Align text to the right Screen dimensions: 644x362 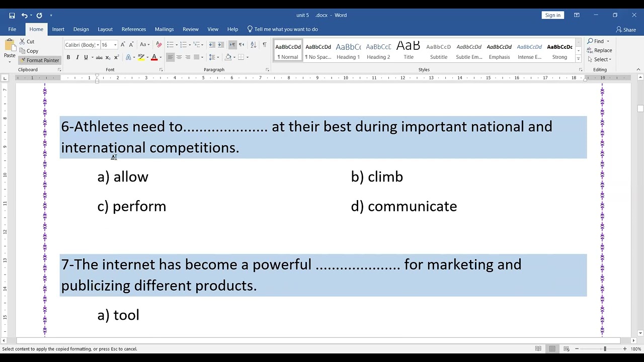pos(188,57)
